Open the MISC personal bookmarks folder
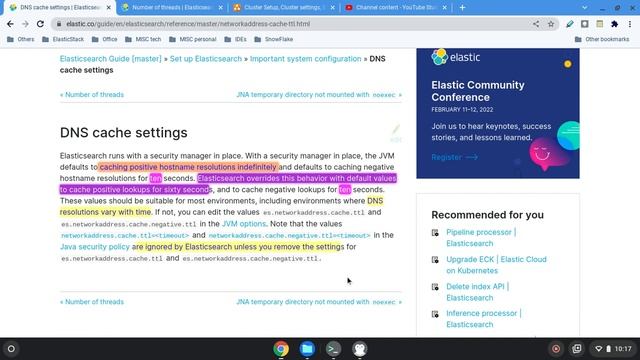 click(193, 39)
